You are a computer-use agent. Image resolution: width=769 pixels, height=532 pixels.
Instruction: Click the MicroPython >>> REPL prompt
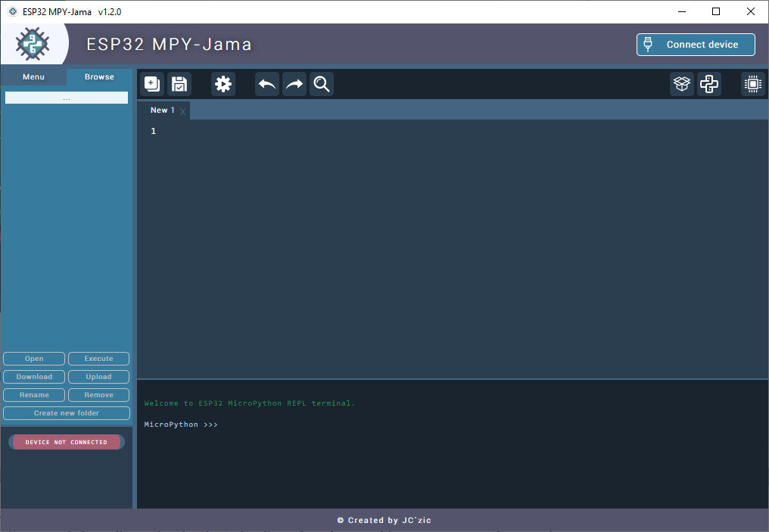click(181, 425)
